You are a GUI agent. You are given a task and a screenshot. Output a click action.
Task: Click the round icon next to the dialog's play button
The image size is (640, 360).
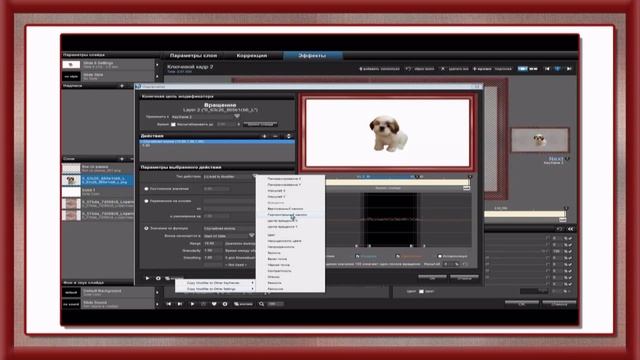[158, 278]
